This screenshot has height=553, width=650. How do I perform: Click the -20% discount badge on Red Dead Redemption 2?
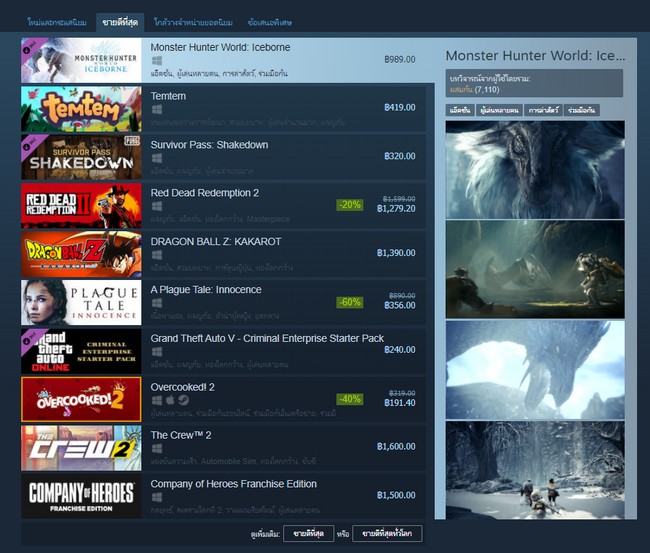(x=350, y=205)
